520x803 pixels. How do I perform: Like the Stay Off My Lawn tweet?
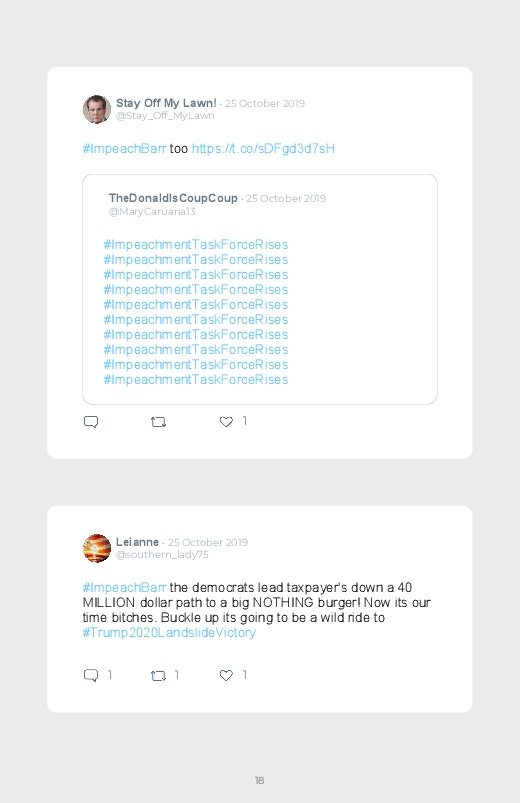(x=226, y=422)
